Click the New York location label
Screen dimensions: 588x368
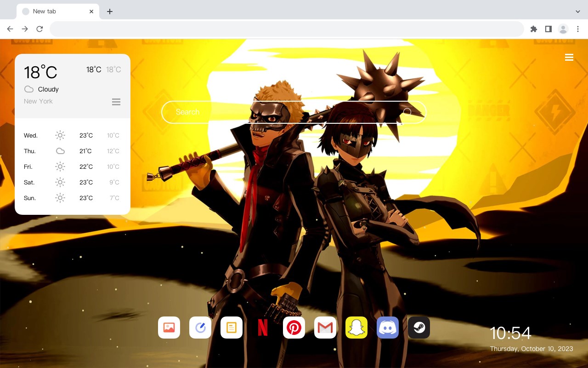[x=38, y=101]
